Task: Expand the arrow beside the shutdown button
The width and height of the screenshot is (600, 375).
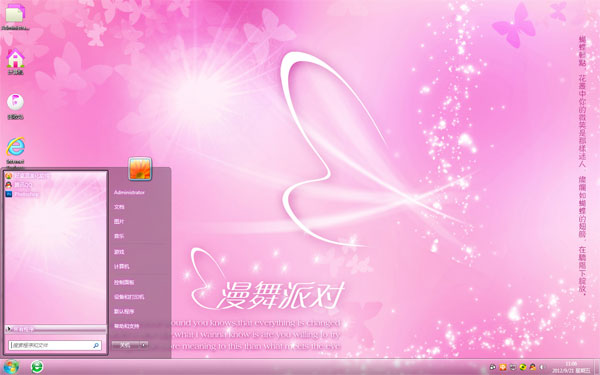Action: (143, 345)
